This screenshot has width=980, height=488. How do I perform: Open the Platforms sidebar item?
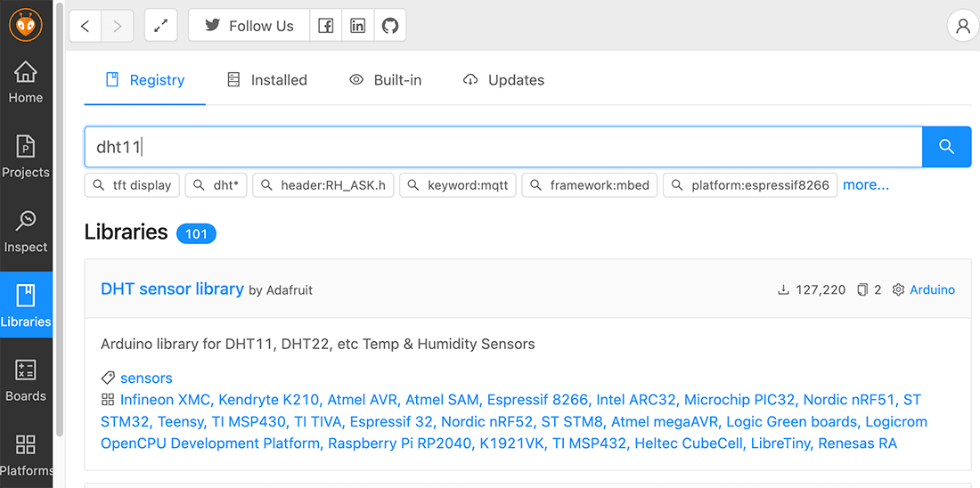click(x=26, y=456)
